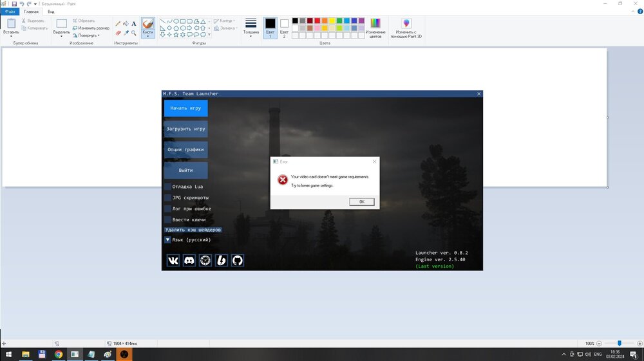Select the Text tool (A) in Paint

(x=134, y=24)
